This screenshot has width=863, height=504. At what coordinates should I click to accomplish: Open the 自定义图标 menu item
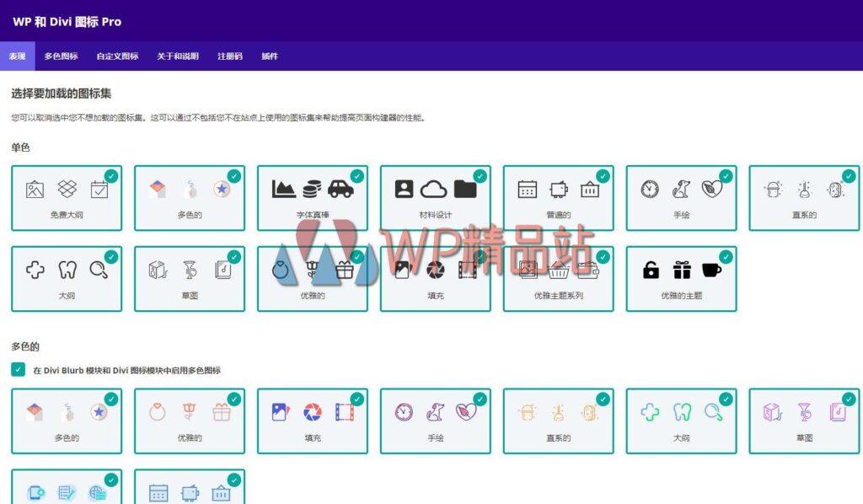[117, 56]
